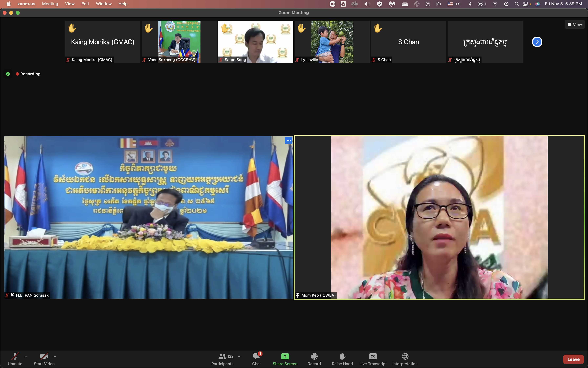This screenshot has width=588, height=368.
Task: Open the Window menu
Action: (x=104, y=4)
